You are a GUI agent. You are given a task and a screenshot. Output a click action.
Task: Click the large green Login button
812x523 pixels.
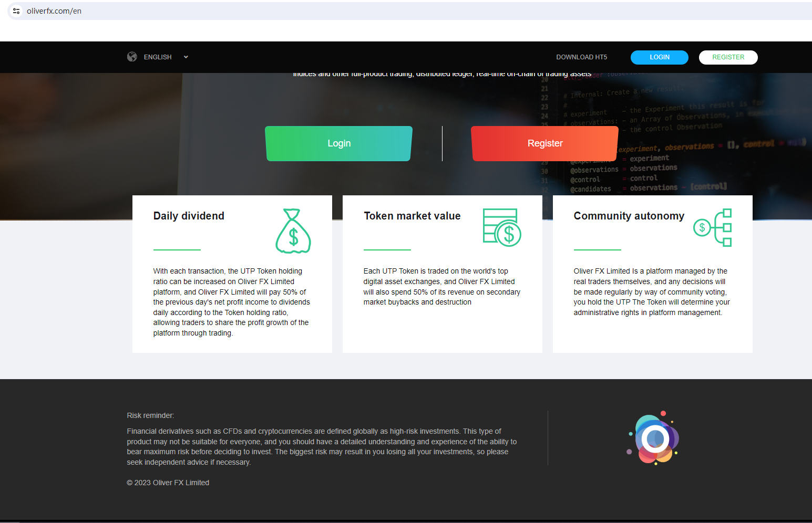[339, 143]
